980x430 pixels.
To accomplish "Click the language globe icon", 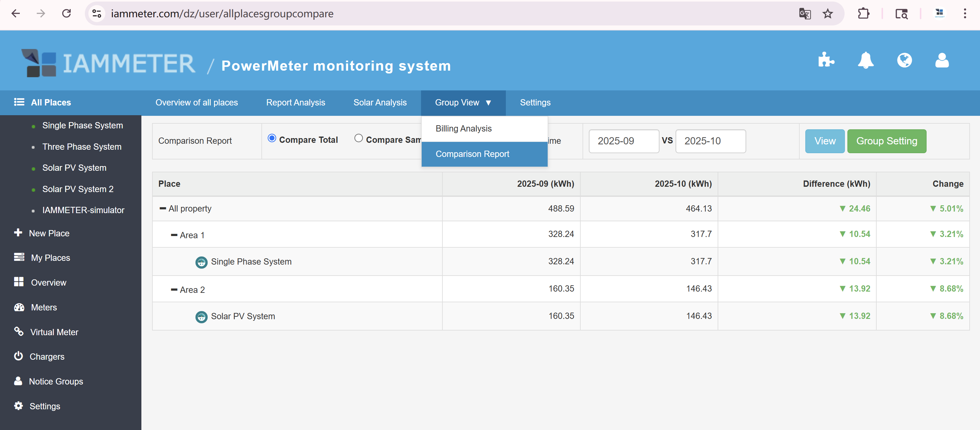I will click(904, 60).
